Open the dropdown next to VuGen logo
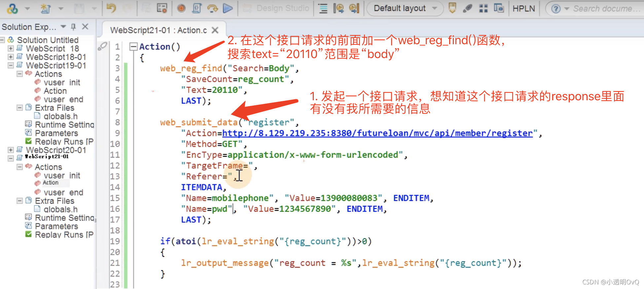Screen dimensions: 644x289 [x=27, y=9]
